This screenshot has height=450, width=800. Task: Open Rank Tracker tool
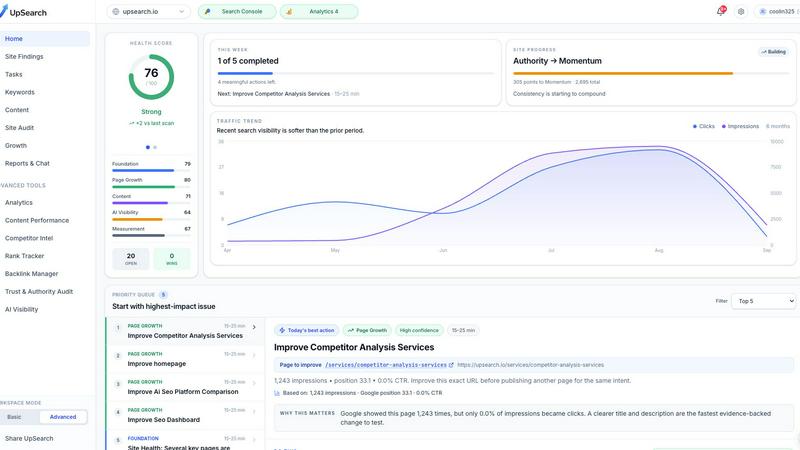45,256
